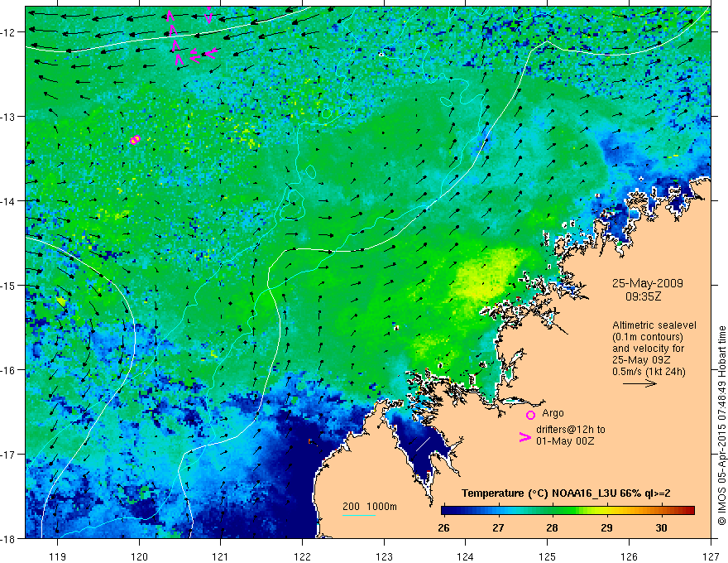Click the "Argo" legend label

point(553,413)
